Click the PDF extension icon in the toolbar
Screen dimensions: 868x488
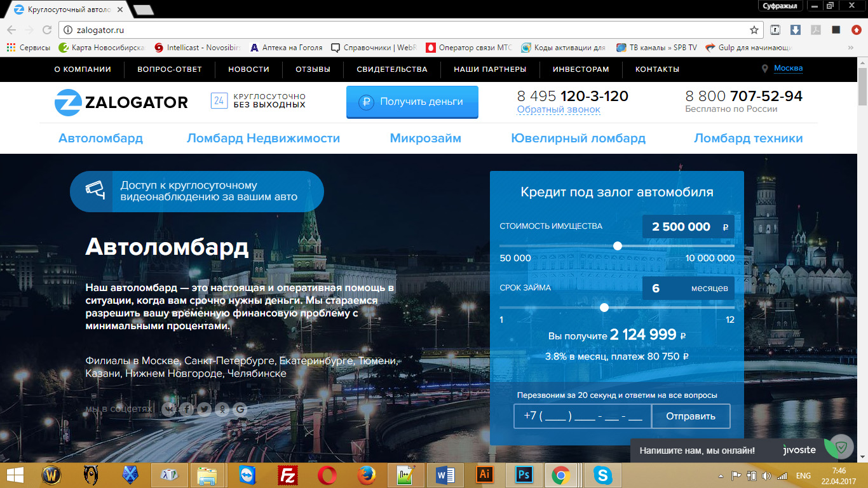click(816, 30)
